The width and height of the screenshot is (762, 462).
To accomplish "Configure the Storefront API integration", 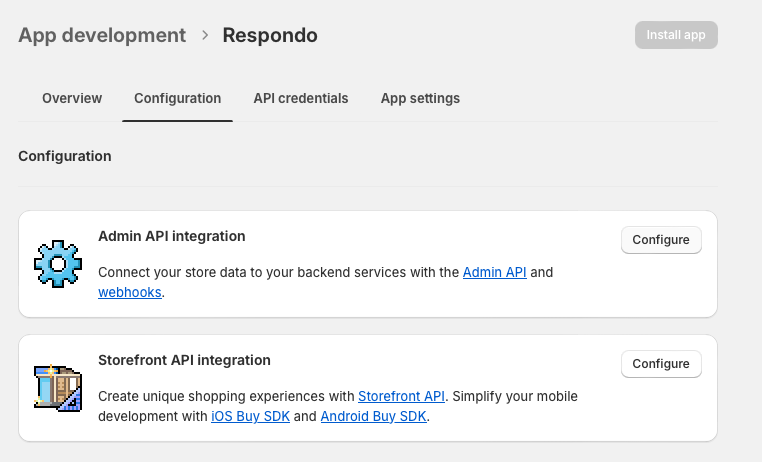I will [661, 363].
